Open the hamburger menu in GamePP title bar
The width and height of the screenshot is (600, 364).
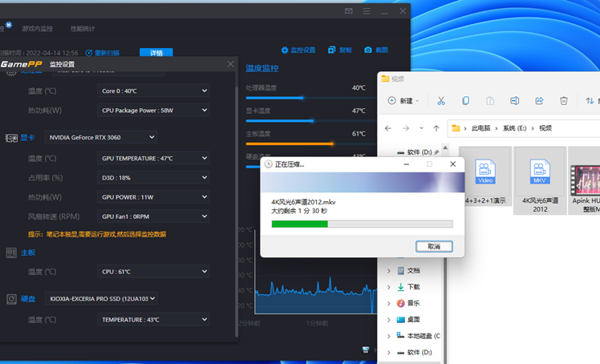[x=367, y=11]
